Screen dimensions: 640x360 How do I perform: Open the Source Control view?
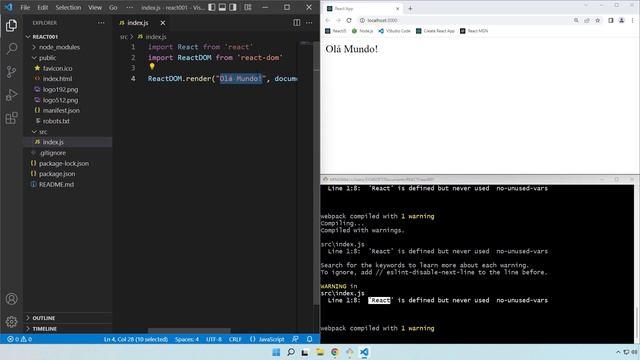(11, 72)
